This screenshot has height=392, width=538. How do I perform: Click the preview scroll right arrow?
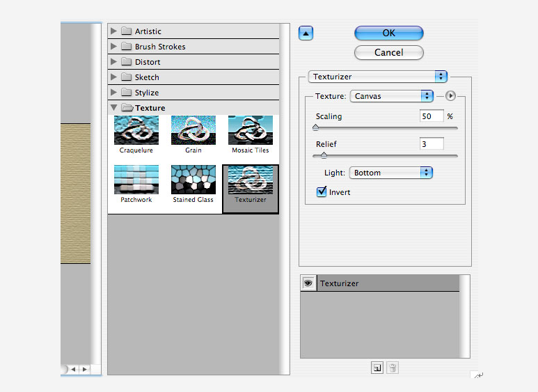point(84,369)
